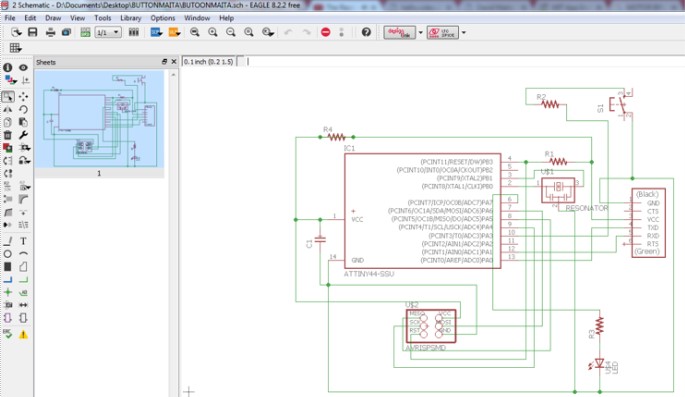The height and width of the screenshot is (397, 685).
Task: Open the Edit menu
Action: 30,18
